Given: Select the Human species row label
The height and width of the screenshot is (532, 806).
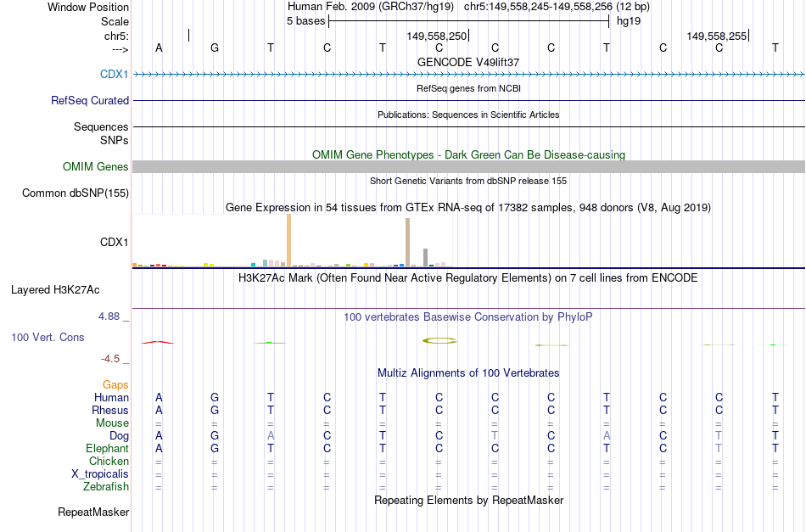Looking at the screenshot, I should (111, 397).
